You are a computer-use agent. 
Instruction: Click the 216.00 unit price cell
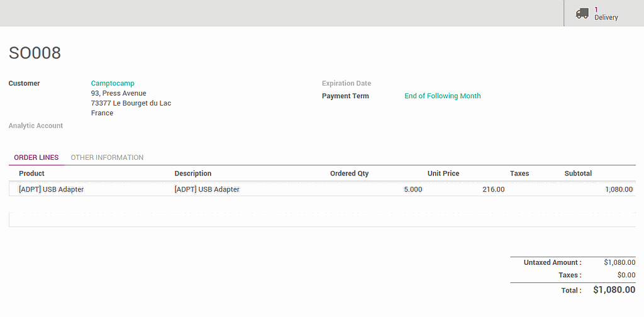pos(493,189)
